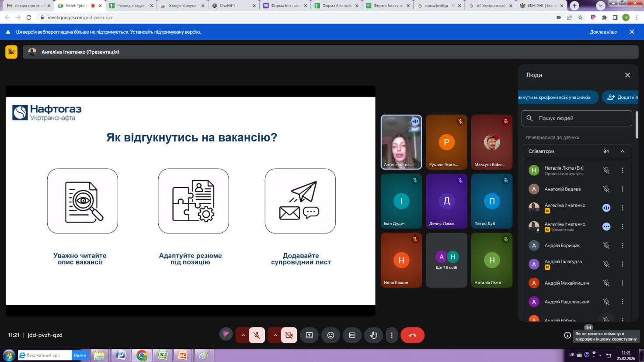Click the speaking indicator next to Ангеліна Ігнатенко
644x362 pixels.
click(606, 208)
